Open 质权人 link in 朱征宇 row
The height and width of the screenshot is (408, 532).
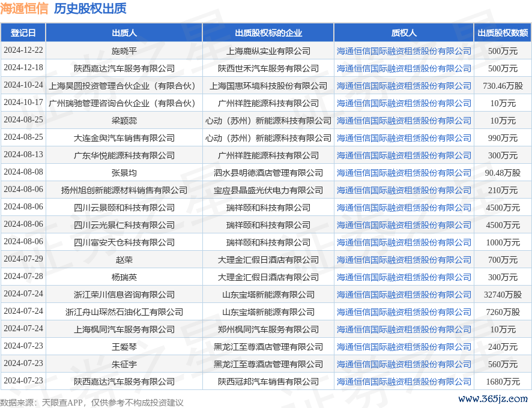click(x=404, y=364)
